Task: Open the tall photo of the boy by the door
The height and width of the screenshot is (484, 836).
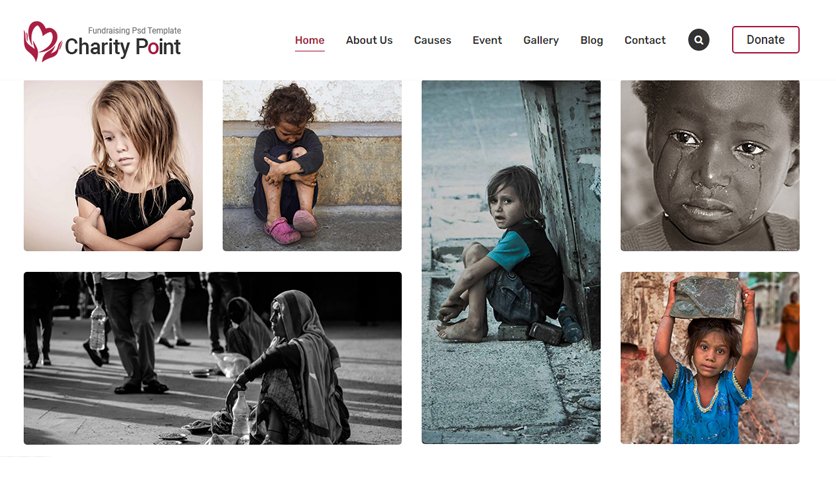Action: [511, 262]
